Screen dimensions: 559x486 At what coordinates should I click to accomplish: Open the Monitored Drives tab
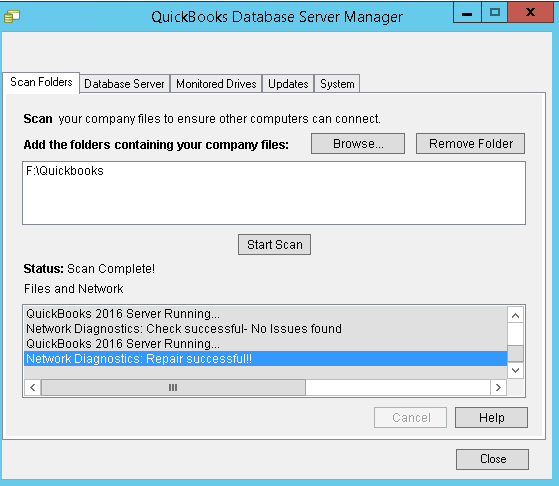pos(216,84)
